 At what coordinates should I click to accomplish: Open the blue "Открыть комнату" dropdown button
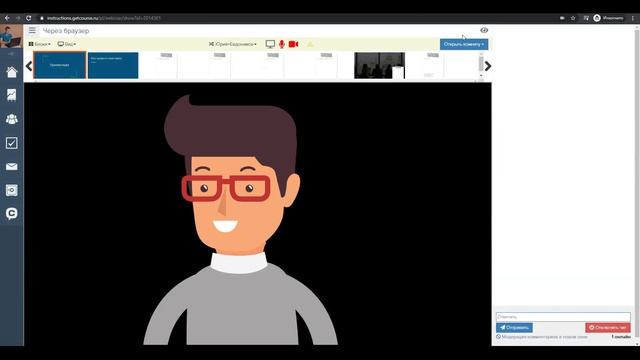tap(464, 44)
